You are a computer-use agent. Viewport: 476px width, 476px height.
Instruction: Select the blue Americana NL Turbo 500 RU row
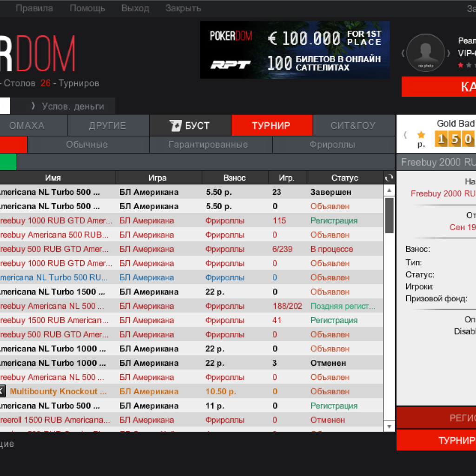click(192, 278)
